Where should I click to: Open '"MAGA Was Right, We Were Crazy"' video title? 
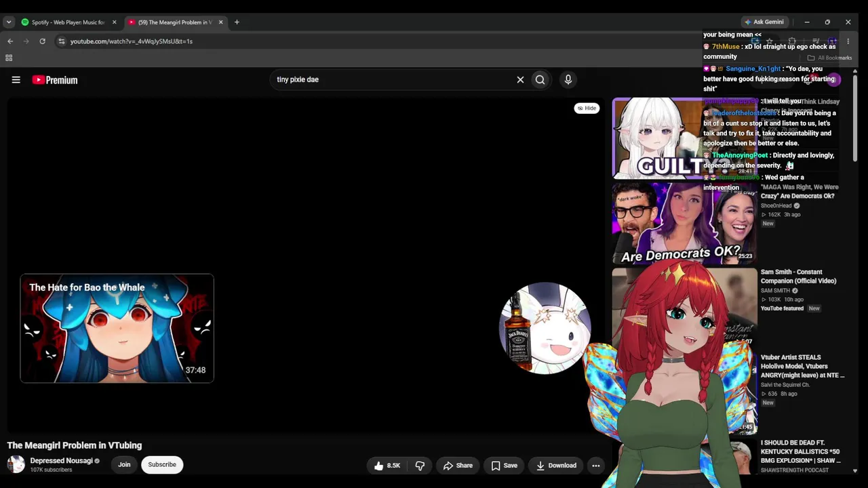point(800,192)
